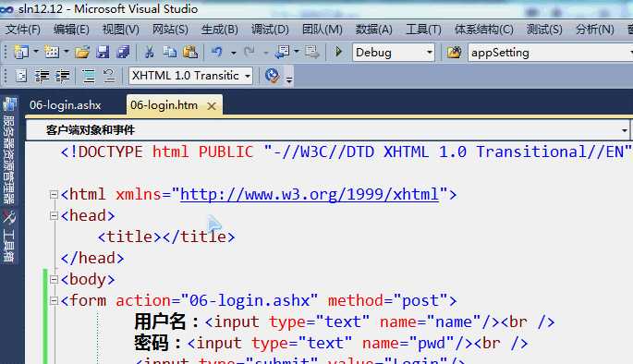Collapse the body element outline node
The width and height of the screenshot is (633, 364).
[54, 279]
